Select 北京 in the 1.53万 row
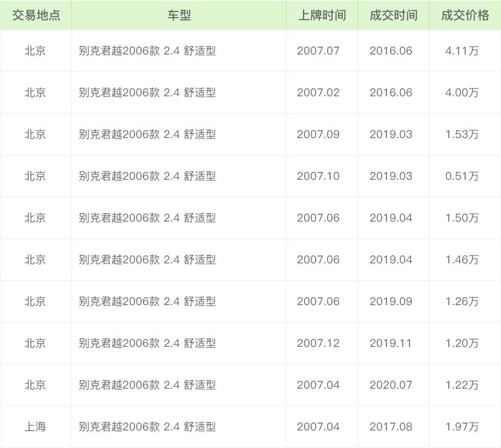501x448 pixels. coord(36,134)
